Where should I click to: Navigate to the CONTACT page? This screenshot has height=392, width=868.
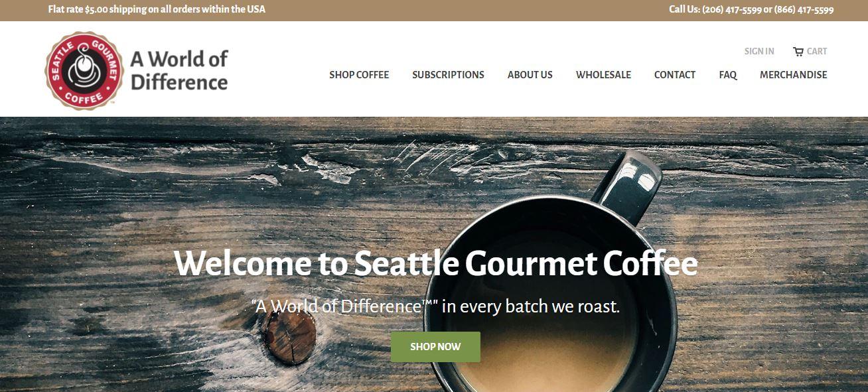coord(675,75)
